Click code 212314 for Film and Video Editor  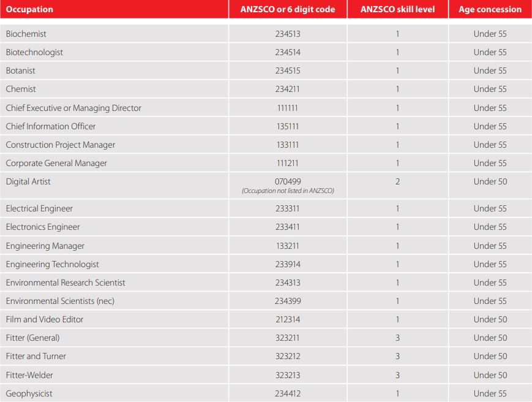288,319
